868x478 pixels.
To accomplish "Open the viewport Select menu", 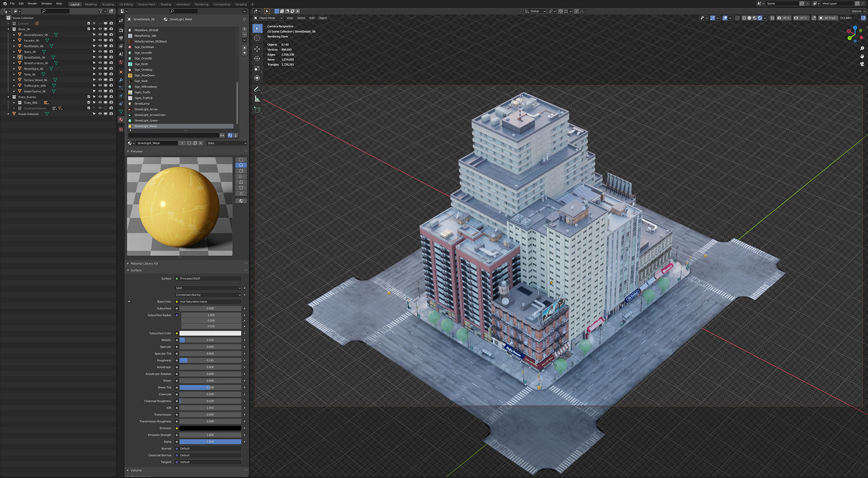I will 301,18.
